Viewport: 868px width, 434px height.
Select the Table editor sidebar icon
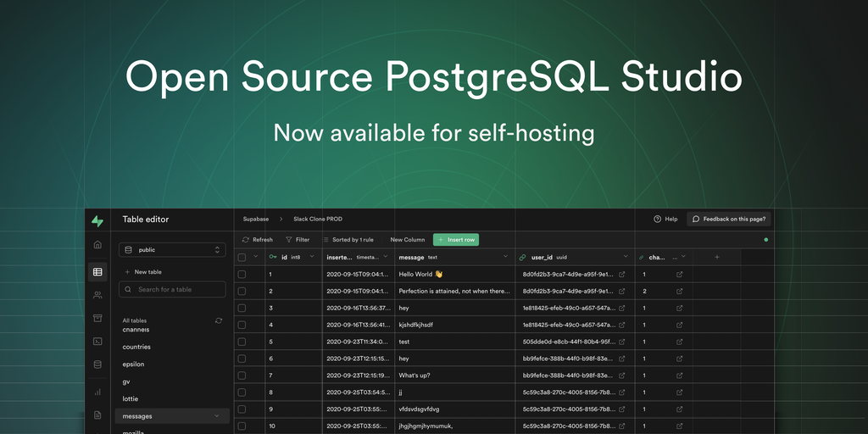tap(97, 272)
